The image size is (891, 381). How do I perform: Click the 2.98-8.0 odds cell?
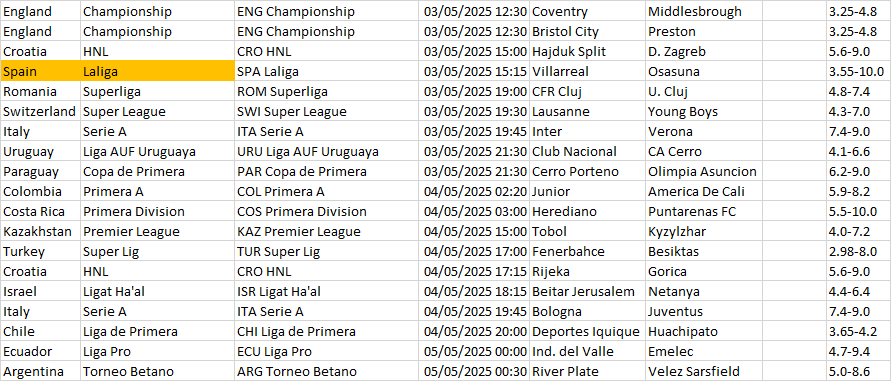coord(859,251)
